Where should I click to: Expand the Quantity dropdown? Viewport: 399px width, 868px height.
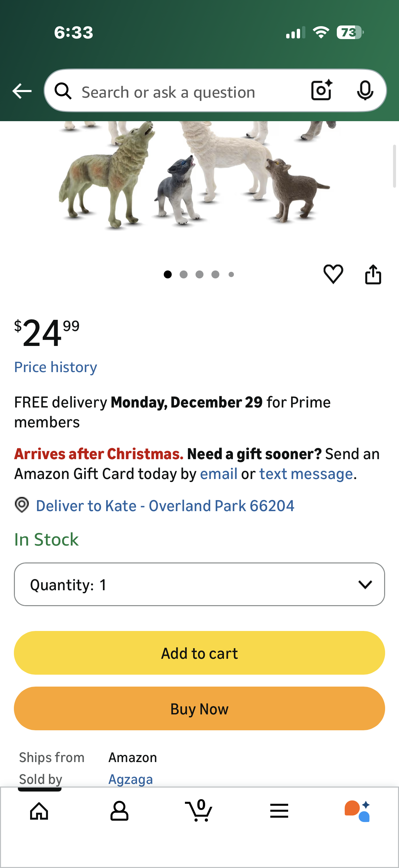pos(199,584)
